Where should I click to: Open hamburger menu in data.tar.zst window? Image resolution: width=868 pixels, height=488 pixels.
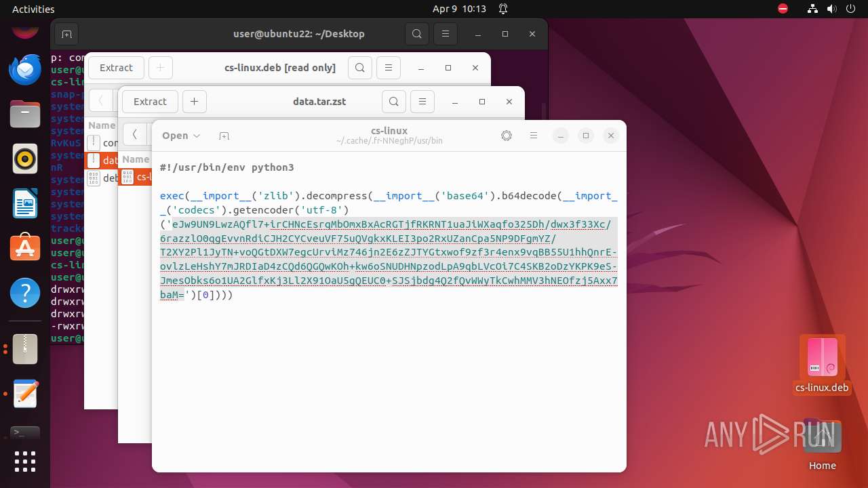422,102
